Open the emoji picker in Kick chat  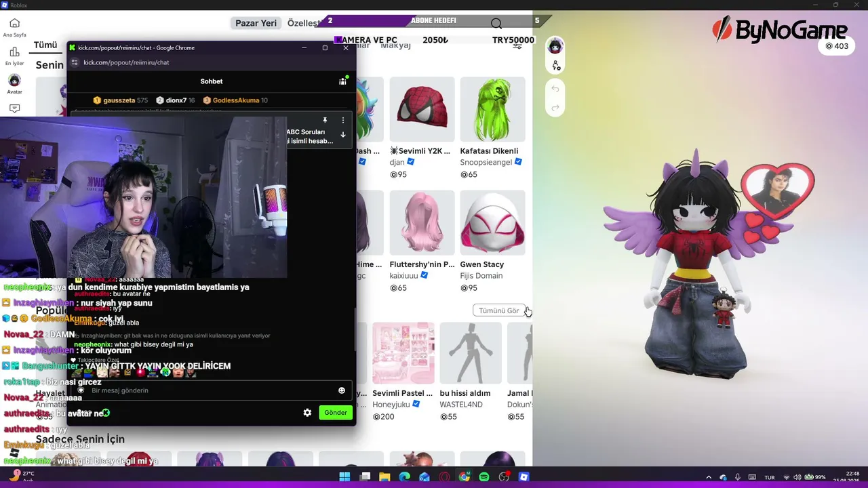click(341, 390)
